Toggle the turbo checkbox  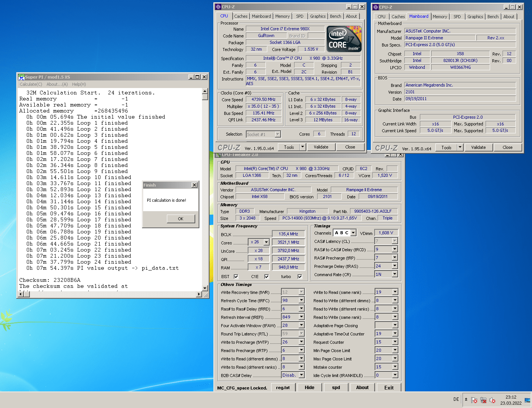[x=300, y=277]
